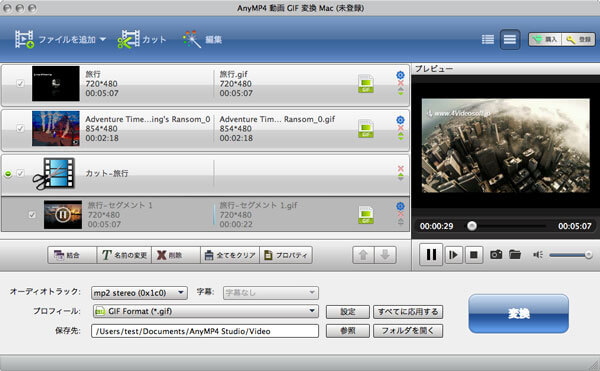Toggle checkbox for カット-旅行 group
The height and width of the screenshot is (371, 600).
[20, 173]
